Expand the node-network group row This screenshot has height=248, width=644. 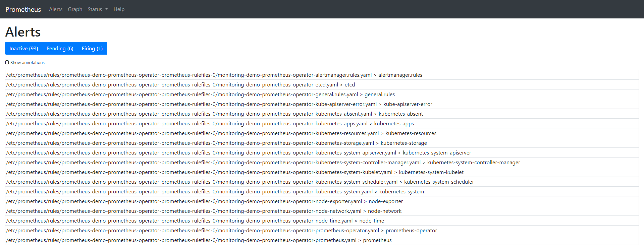(x=322, y=211)
